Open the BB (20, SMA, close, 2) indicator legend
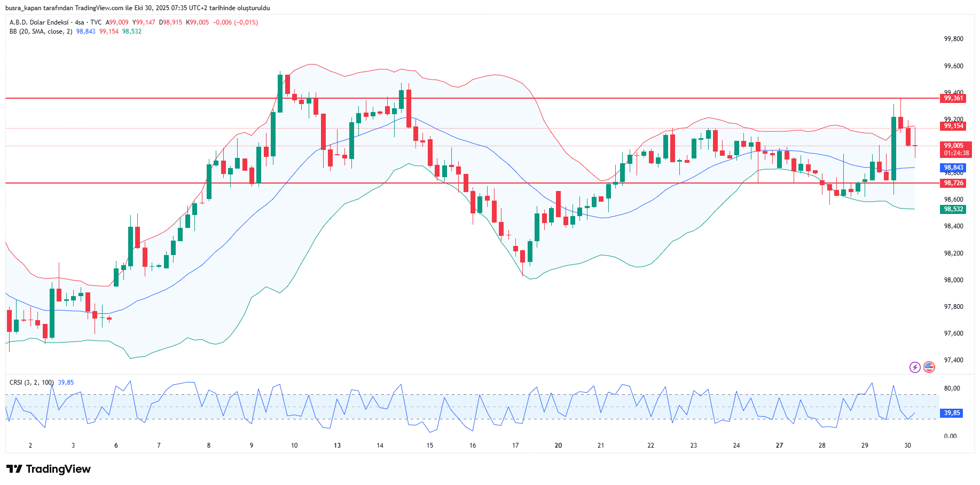This screenshot has height=485, width=980. tap(41, 31)
